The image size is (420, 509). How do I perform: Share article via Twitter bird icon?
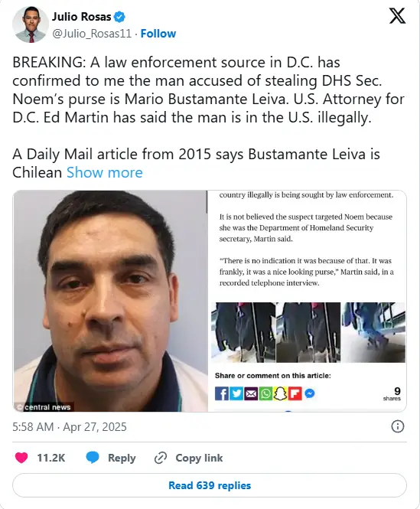[236, 393]
